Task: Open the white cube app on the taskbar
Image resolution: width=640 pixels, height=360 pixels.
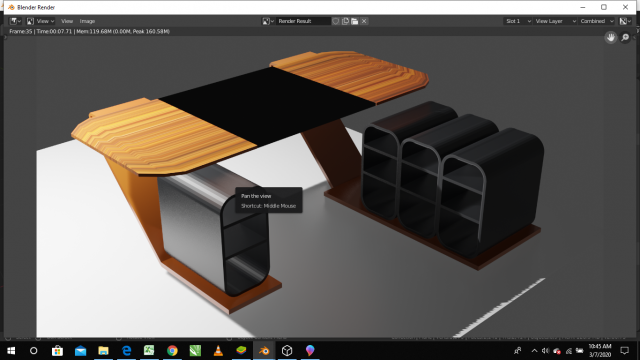Action: tap(287, 351)
